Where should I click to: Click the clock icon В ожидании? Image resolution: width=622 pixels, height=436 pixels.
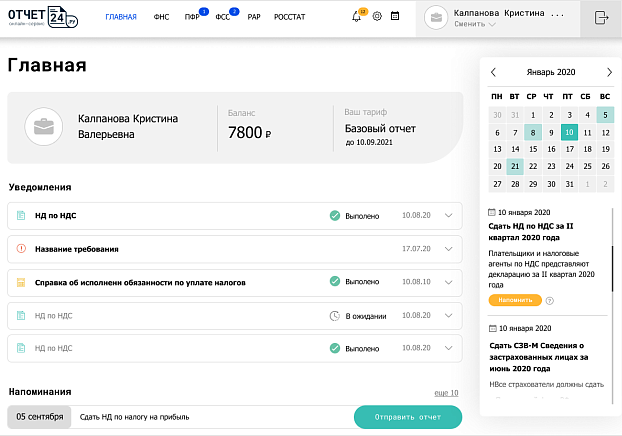pyautogui.click(x=335, y=316)
